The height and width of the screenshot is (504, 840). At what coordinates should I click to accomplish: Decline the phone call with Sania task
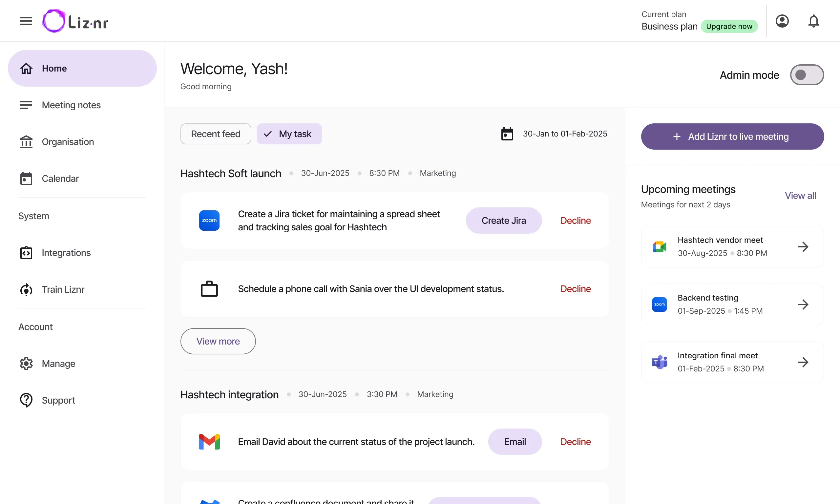coord(576,289)
